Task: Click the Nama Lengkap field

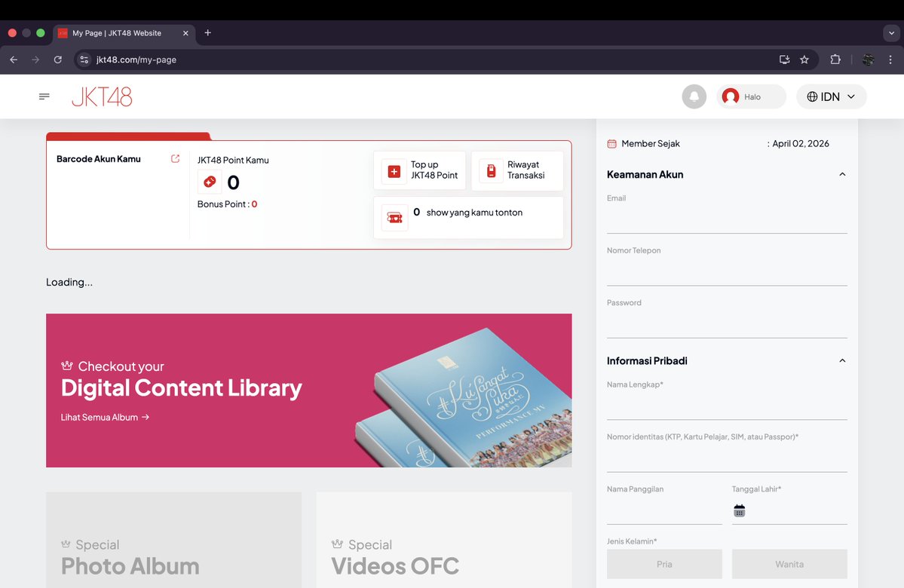Action: tap(727, 406)
